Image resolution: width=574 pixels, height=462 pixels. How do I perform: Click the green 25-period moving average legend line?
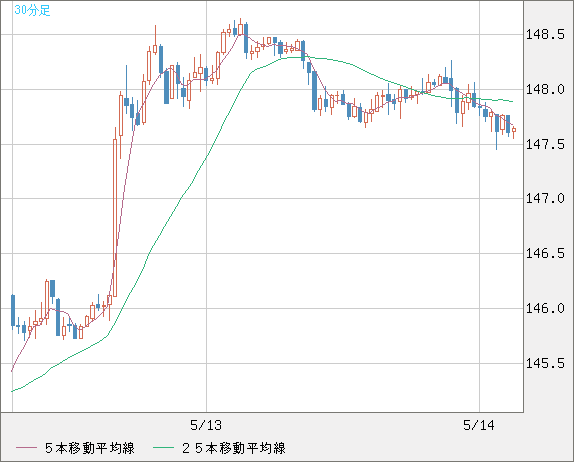(163, 448)
